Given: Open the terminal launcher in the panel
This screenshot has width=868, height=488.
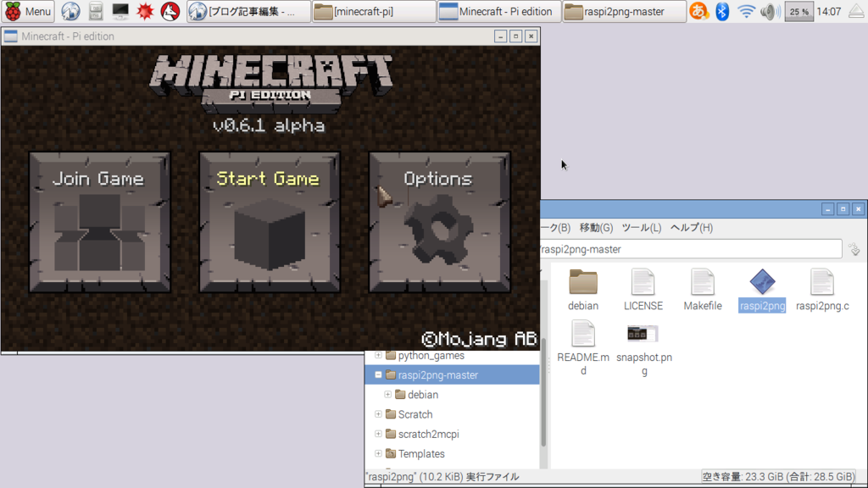Looking at the screenshot, I should coord(120,11).
